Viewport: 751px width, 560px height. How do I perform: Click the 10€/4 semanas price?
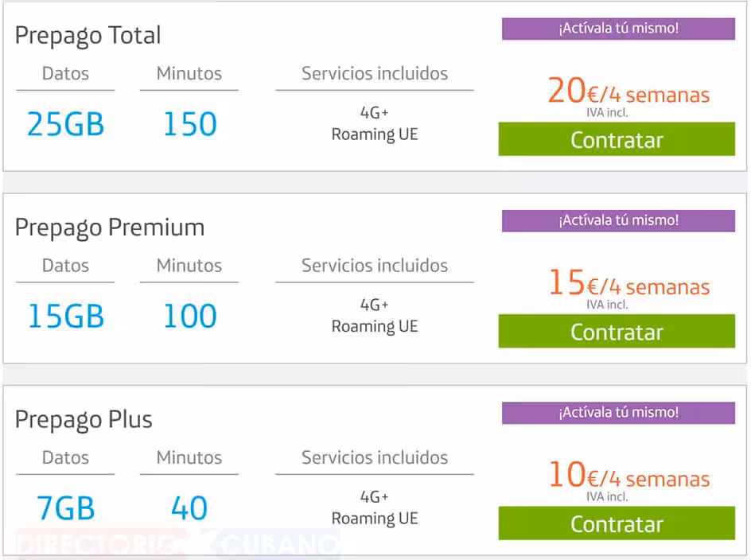628,476
